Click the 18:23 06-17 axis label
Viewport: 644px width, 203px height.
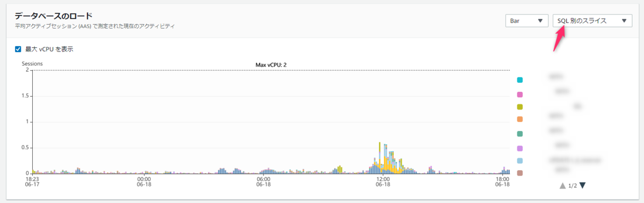(33, 182)
